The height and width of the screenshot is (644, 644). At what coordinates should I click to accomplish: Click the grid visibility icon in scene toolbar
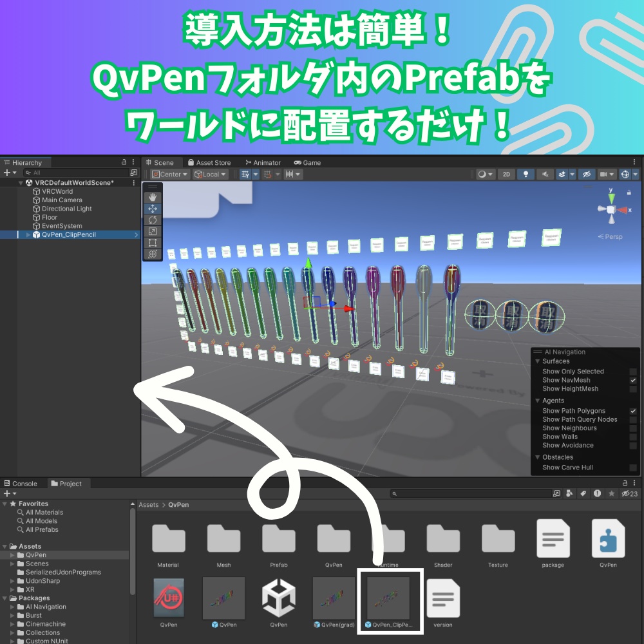243,174
